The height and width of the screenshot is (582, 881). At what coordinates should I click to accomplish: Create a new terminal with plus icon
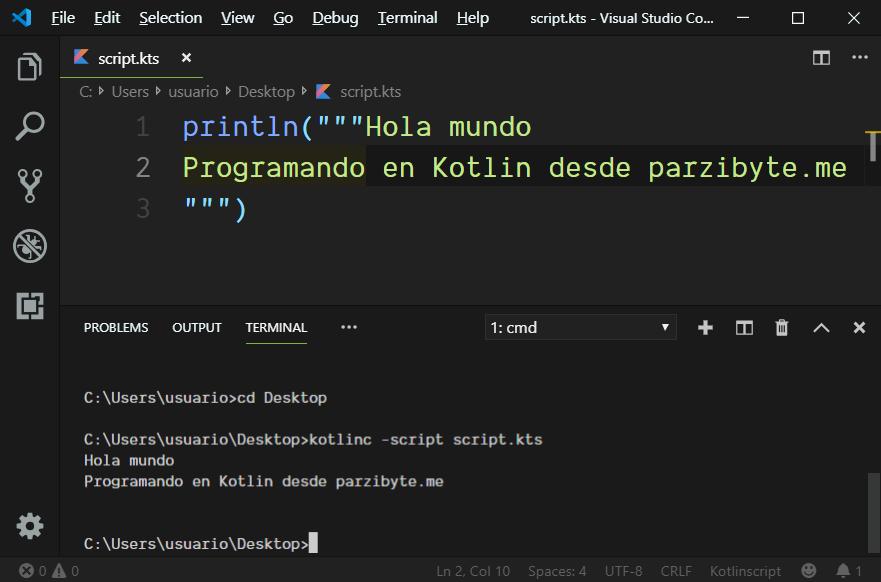705,328
